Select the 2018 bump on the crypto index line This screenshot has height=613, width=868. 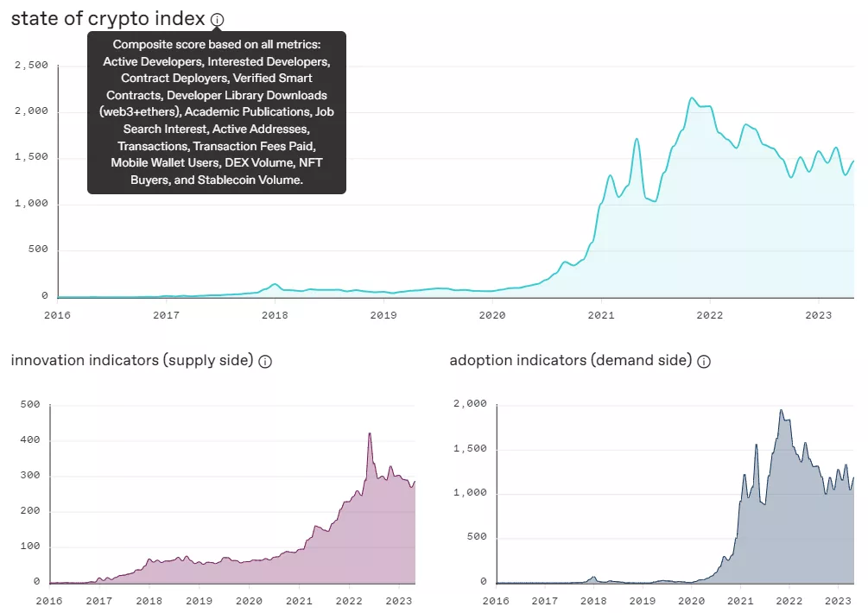tap(275, 285)
